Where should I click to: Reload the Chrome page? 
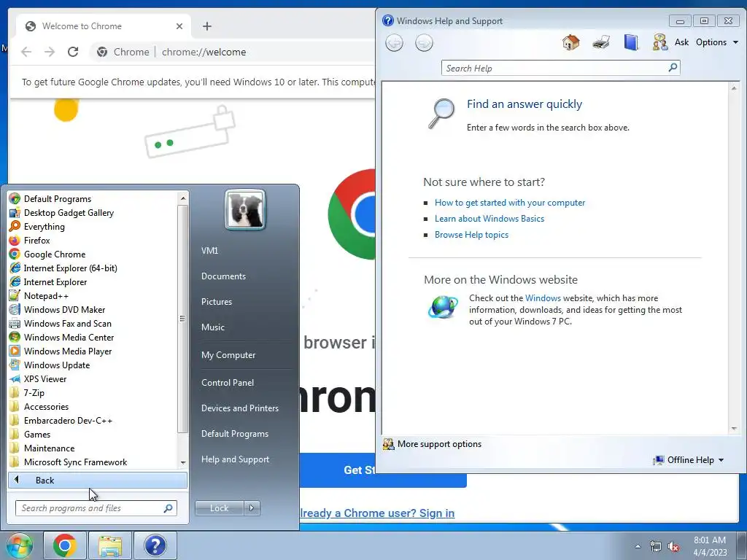[73, 52]
